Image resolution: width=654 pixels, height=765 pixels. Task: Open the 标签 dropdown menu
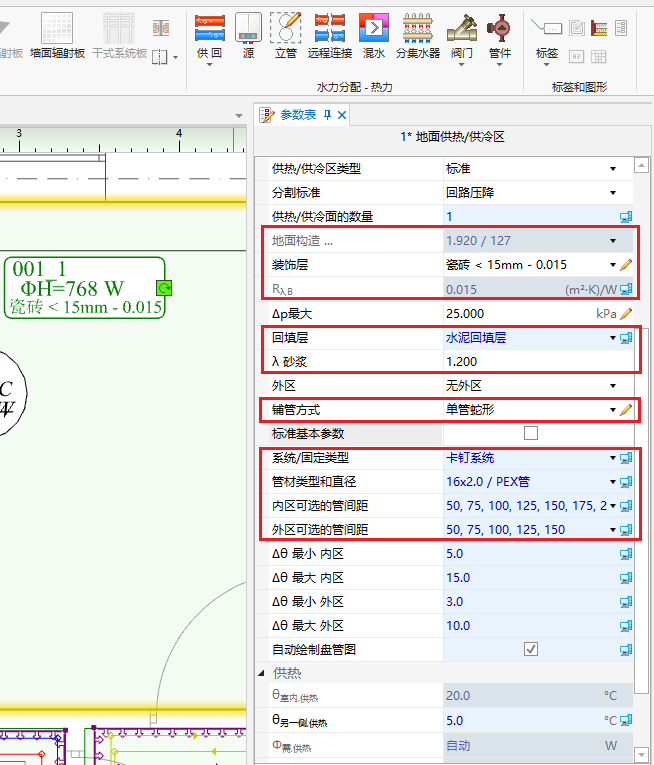(546, 68)
